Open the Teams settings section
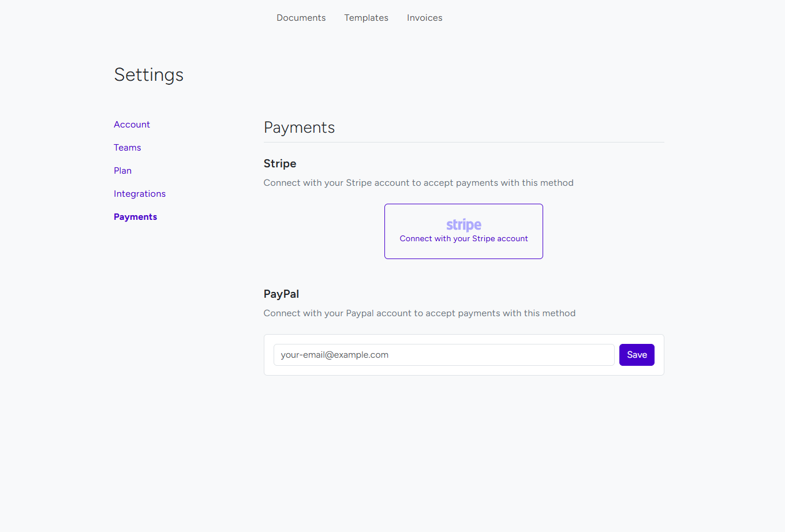 click(x=127, y=147)
